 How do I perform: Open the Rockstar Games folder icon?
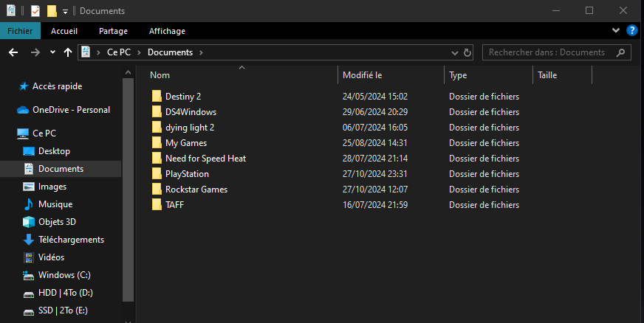tap(157, 190)
